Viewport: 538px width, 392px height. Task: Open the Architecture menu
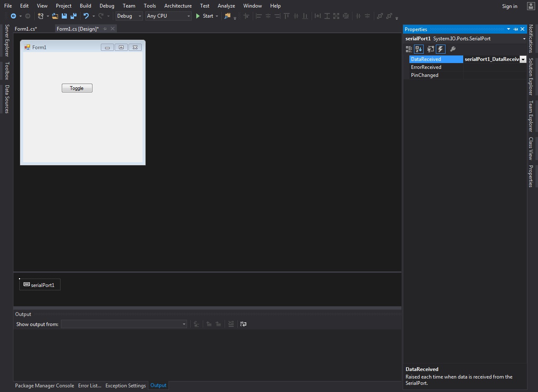pos(178,6)
